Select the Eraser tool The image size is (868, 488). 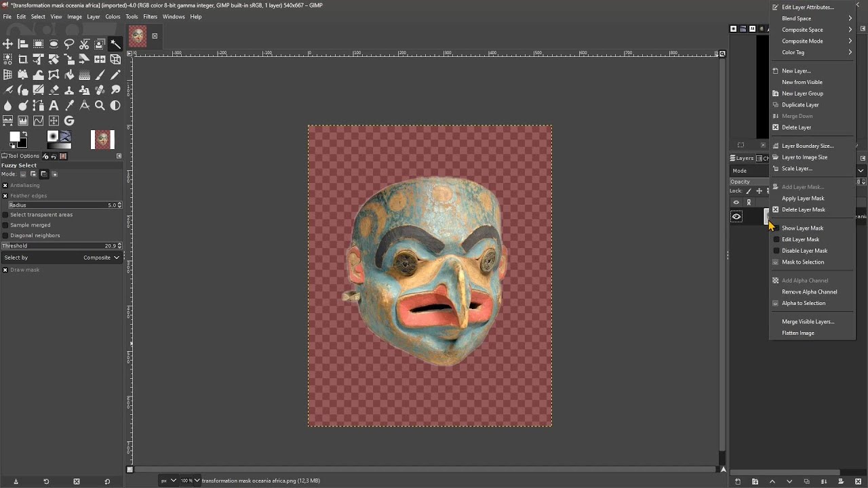(54, 90)
